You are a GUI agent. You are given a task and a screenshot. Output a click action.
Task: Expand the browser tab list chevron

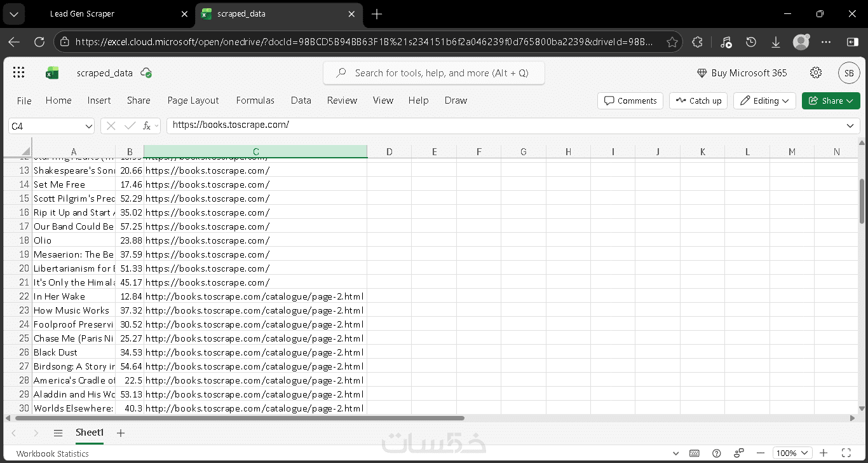pyautogui.click(x=14, y=14)
